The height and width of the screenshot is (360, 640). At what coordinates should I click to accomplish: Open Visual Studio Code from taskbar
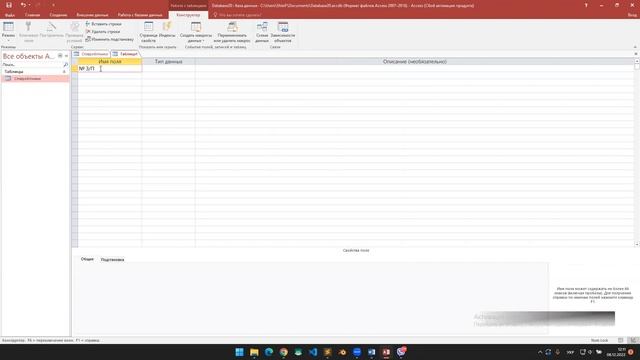point(313,352)
